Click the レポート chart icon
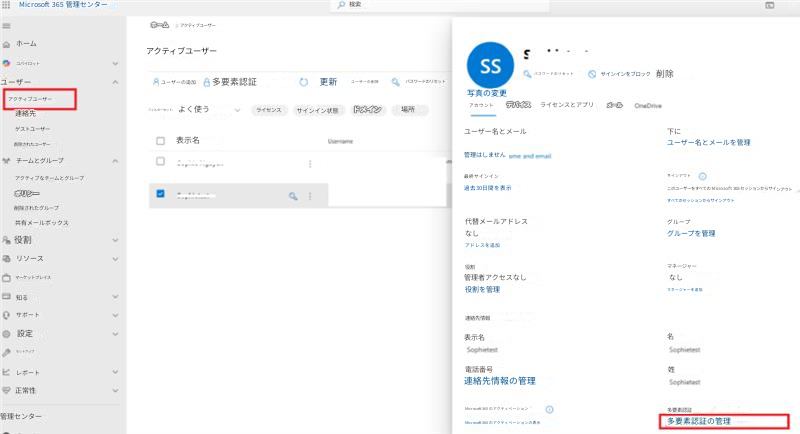800x434 pixels. pyautogui.click(x=6, y=372)
